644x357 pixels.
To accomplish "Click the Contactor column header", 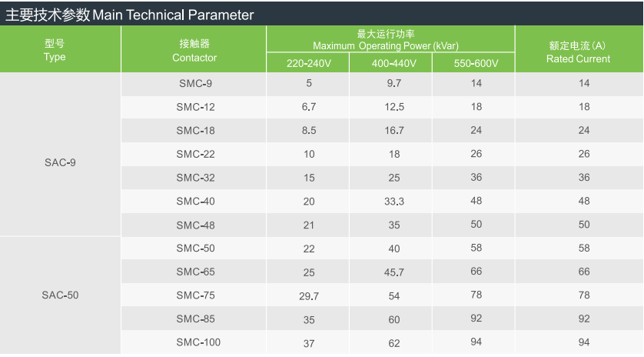I will 194,50.
